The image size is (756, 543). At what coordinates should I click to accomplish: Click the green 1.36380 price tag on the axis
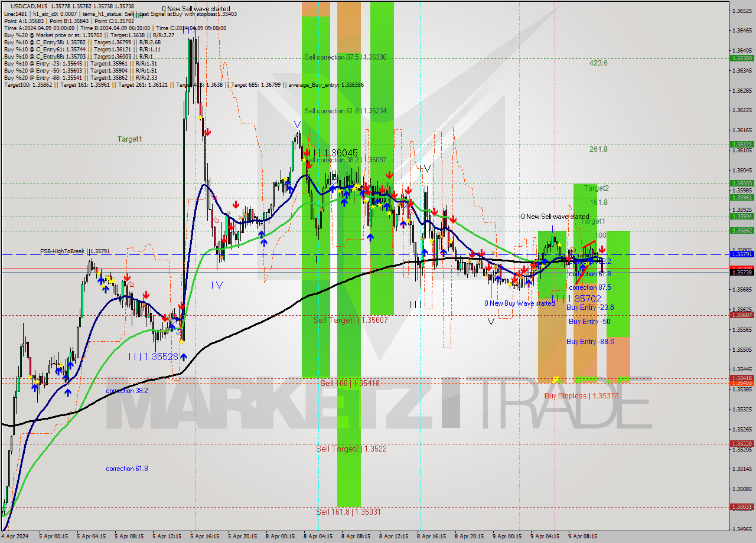[742, 59]
